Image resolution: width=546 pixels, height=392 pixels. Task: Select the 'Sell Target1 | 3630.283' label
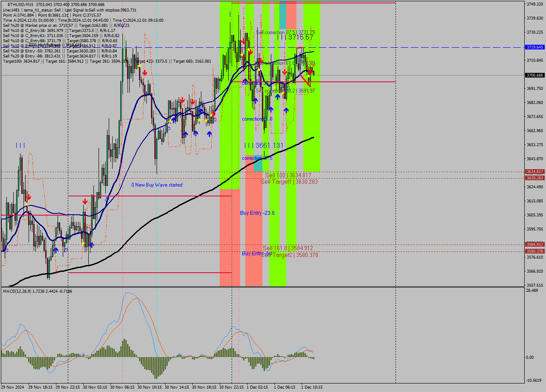pos(289,182)
